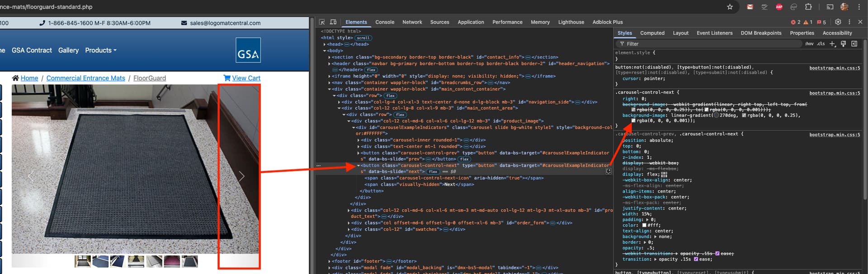Open the Lighthouse tab
Image resolution: width=868 pixels, height=274 pixels.
pos(571,22)
